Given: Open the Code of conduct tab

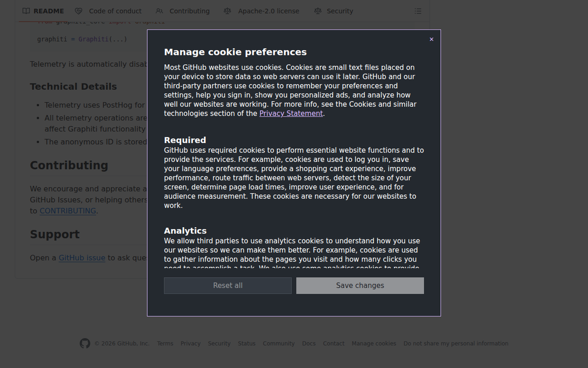Looking at the screenshot, I should click(x=108, y=11).
